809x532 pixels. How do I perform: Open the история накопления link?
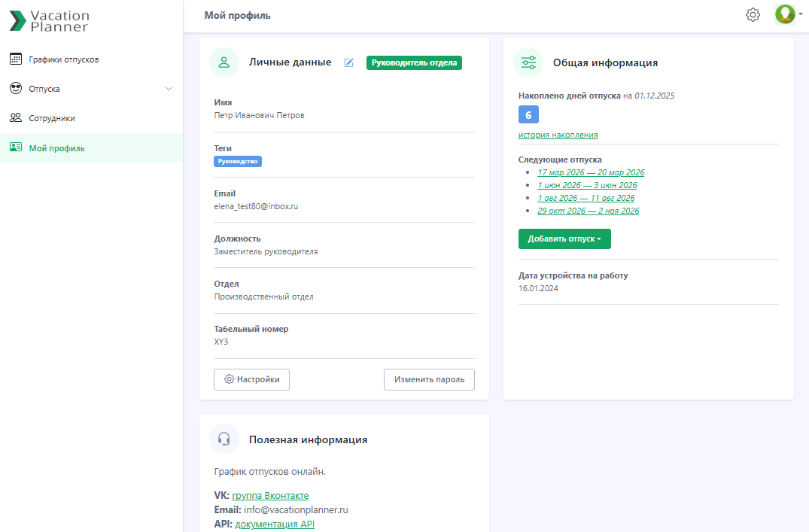click(556, 135)
